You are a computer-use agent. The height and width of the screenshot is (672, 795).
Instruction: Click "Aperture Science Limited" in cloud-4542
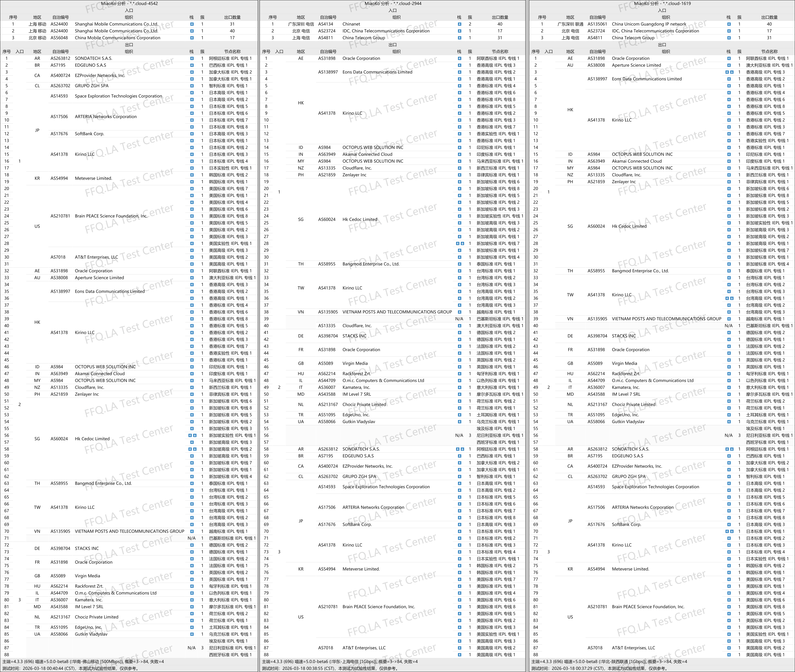[x=99, y=278]
